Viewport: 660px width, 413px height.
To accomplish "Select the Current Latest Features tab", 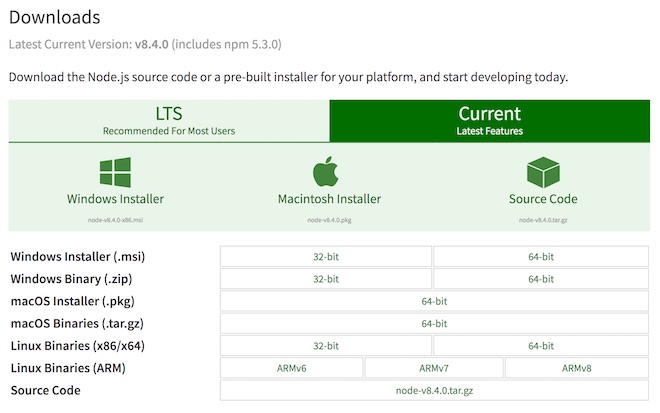I will [489, 121].
